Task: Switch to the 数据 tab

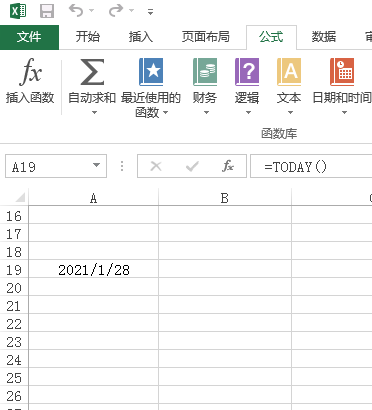Action: 324,37
